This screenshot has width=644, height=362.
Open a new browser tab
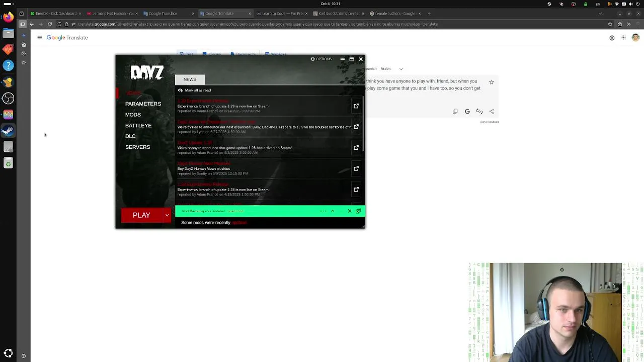point(429,14)
